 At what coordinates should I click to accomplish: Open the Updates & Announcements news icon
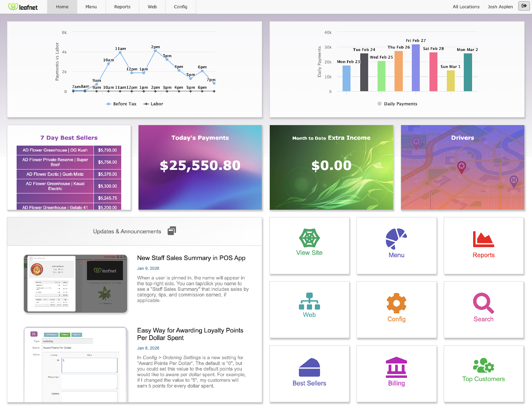pyautogui.click(x=172, y=231)
